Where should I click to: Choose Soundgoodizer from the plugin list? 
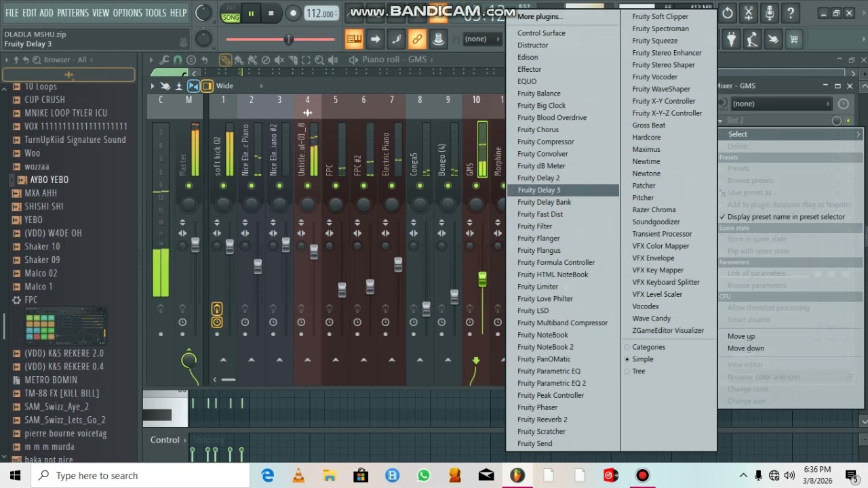(x=656, y=222)
